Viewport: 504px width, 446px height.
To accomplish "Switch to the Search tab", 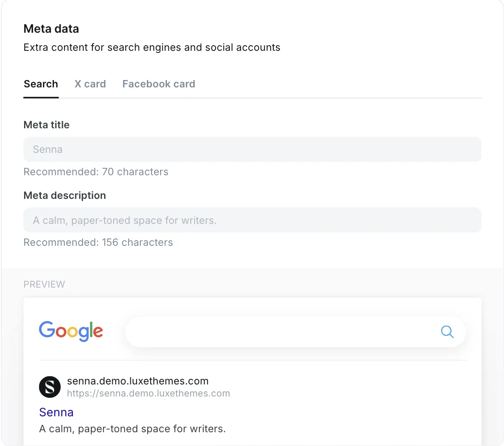I will (41, 84).
